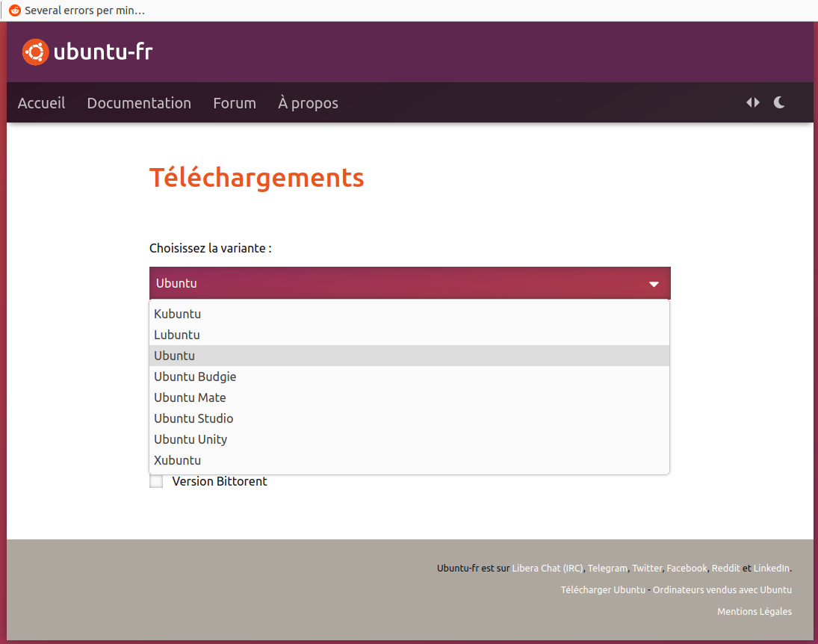Select Lubuntu from the variant list
818x644 pixels.
tap(409, 335)
